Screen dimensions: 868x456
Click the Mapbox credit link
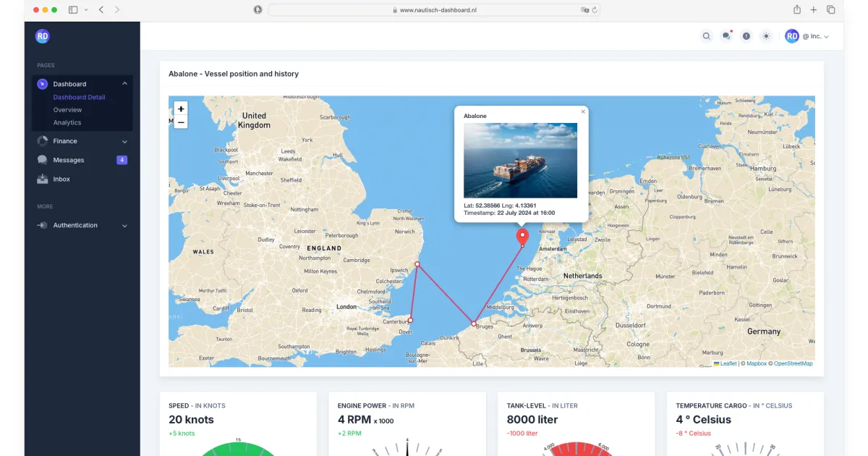tap(757, 363)
